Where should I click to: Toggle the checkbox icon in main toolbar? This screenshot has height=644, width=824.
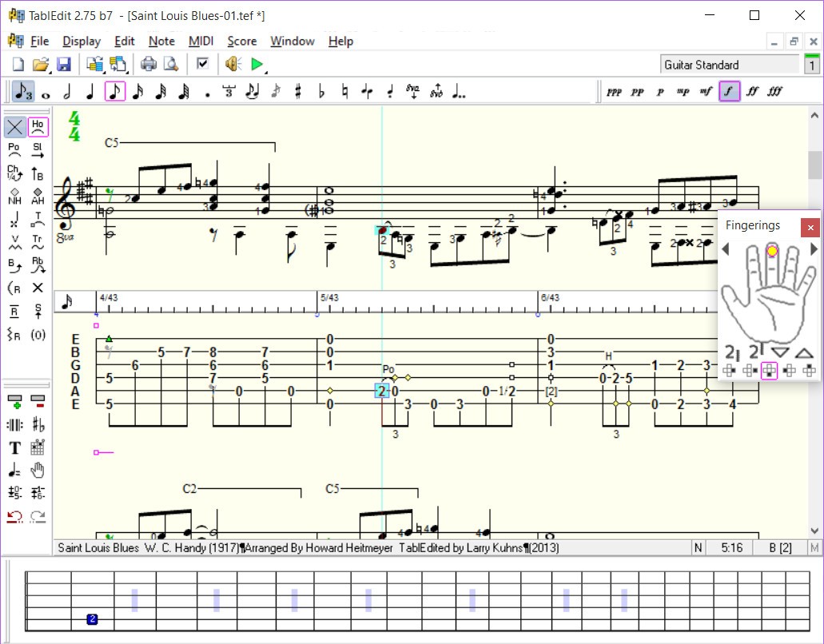[x=203, y=64]
